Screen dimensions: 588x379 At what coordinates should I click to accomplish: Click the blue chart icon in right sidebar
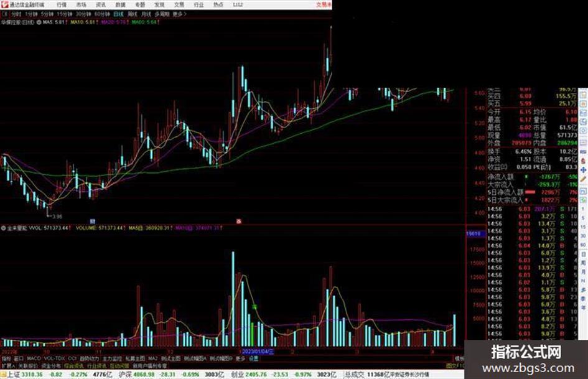(584, 113)
